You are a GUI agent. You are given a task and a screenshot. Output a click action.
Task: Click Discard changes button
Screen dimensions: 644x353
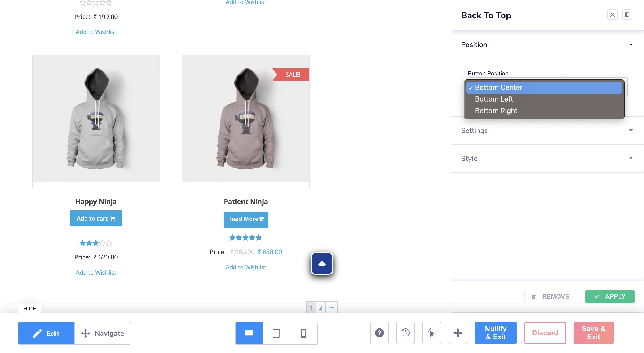coord(545,333)
